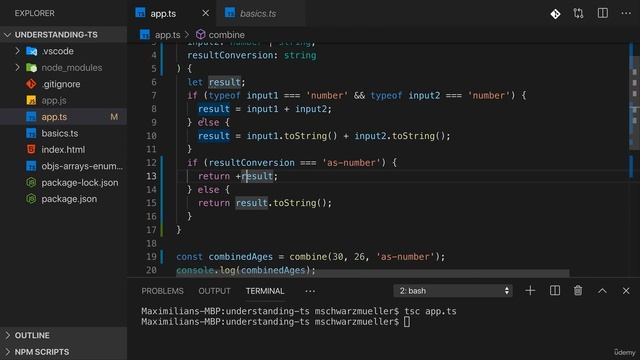Select the TERMINAL panel tab
This screenshot has width=640, height=360.
[265, 291]
